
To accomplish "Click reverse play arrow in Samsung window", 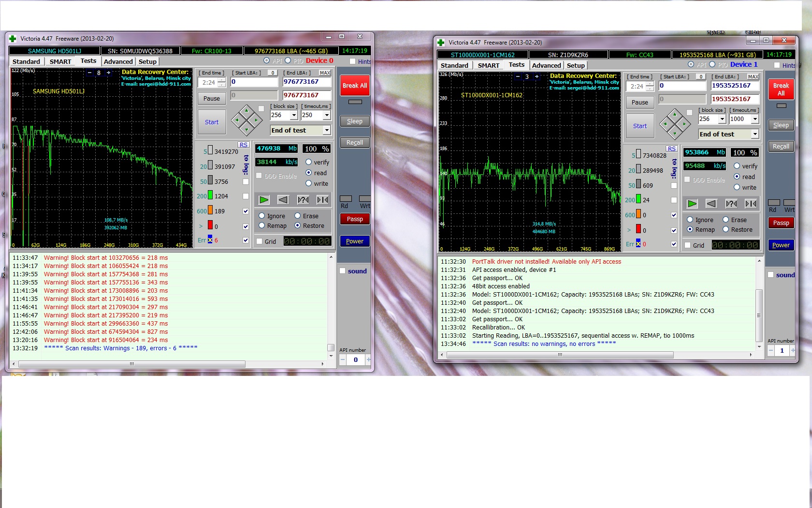I will tap(283, 200).
